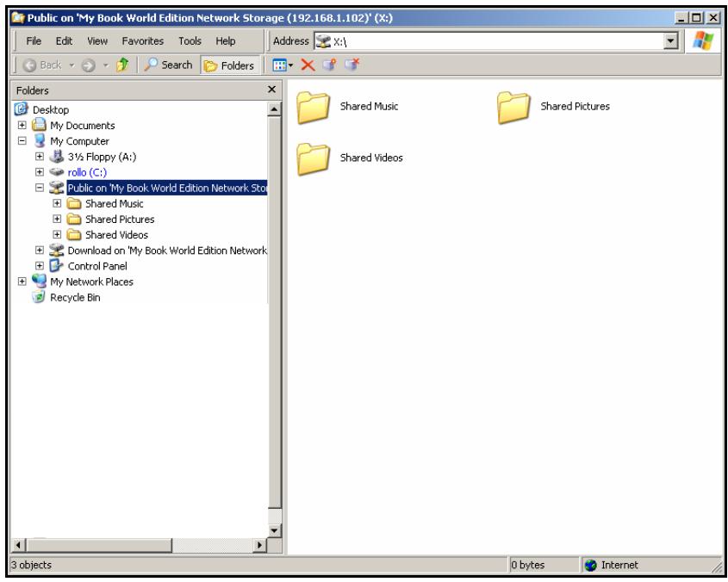
Task: Click the Internet zone status icon
Action: pos(590,565)
